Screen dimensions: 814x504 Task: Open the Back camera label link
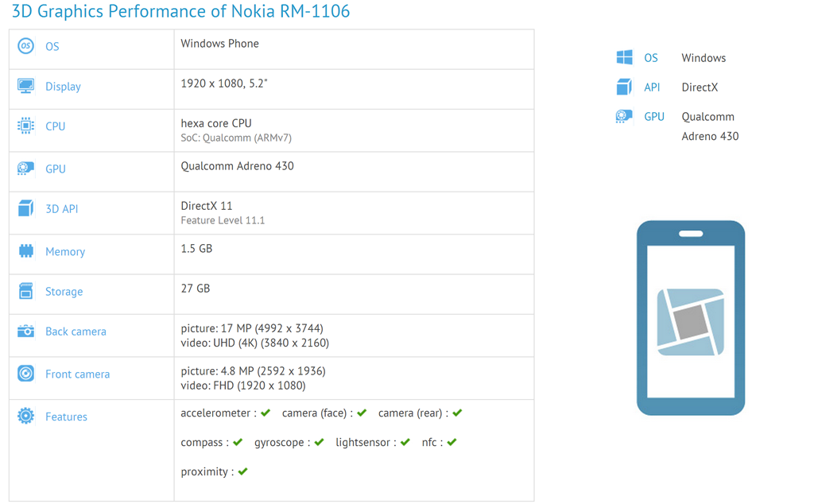click(76, 331)
